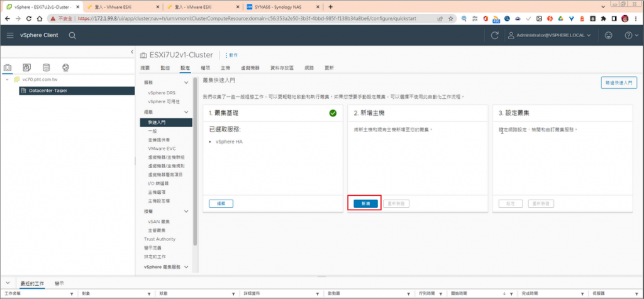Image resolution: width=644 pixels, height=299 pixels.
Task: Click Skip Quickstart (略過快速入門) button
Action: 619,82
